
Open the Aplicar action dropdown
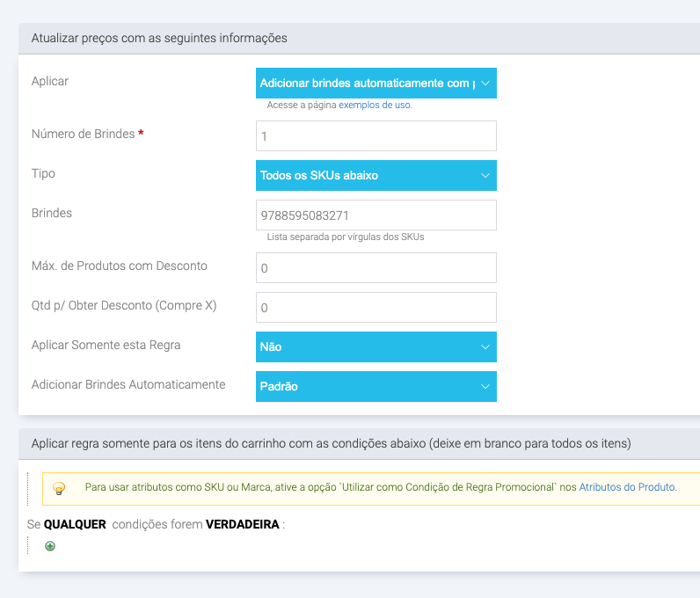click(x=376, y=84)
